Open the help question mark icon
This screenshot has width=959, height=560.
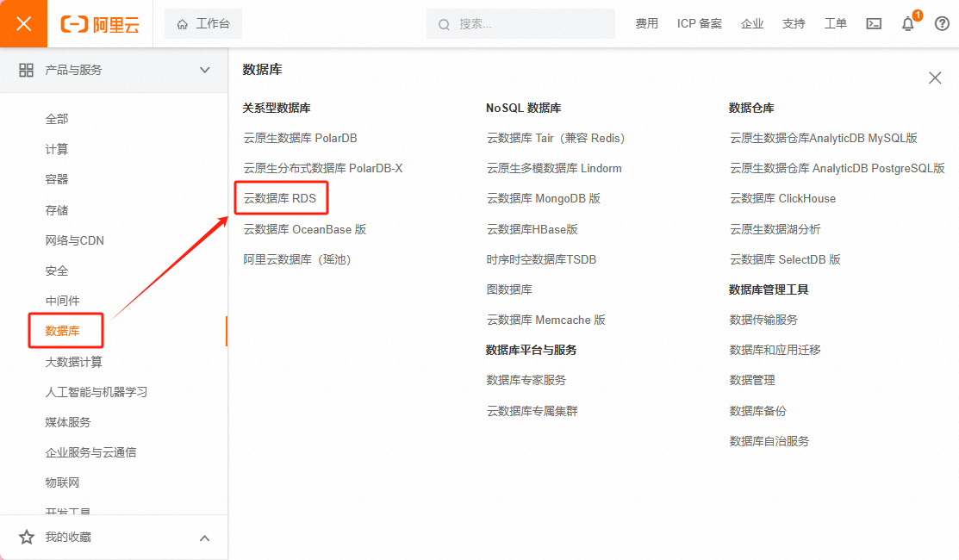(942, 24)
